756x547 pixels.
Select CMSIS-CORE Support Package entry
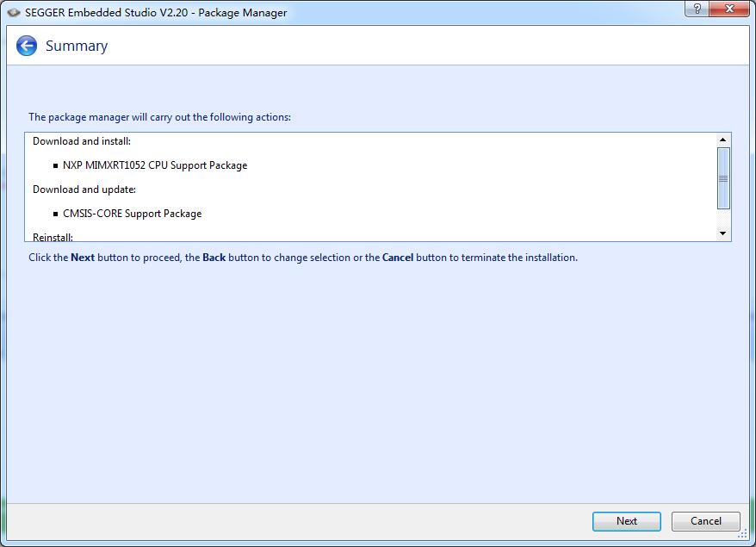point(132,214)
